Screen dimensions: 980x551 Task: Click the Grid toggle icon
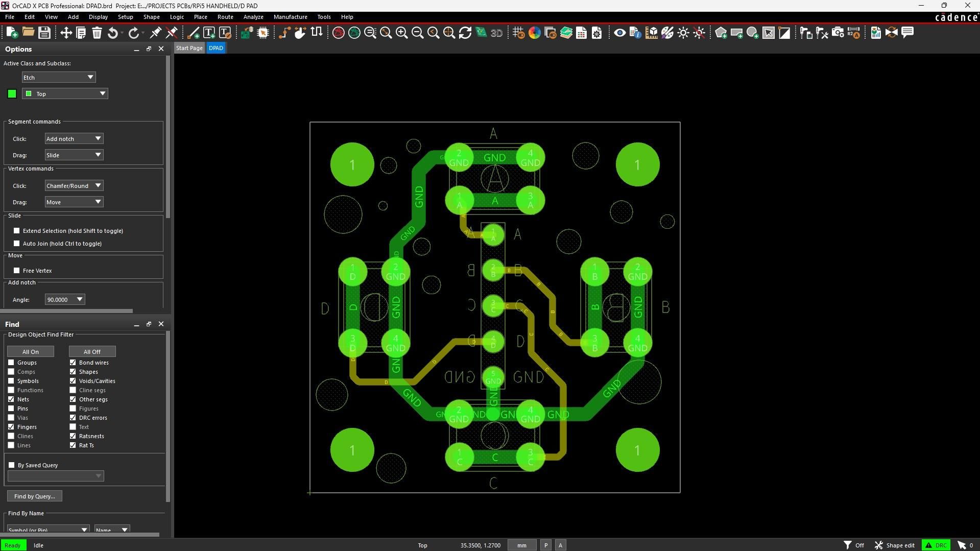(x=518, y=33)
